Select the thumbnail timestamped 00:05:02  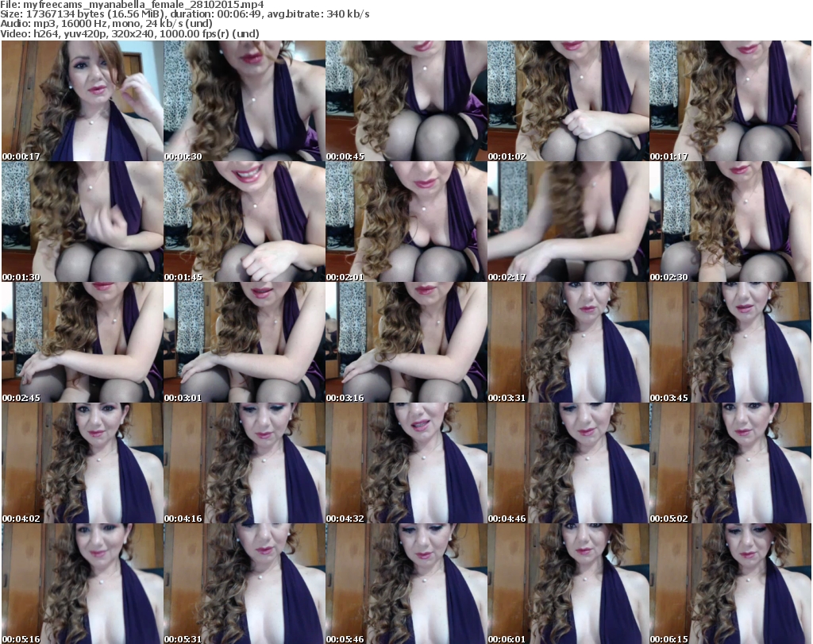[730, 463]
